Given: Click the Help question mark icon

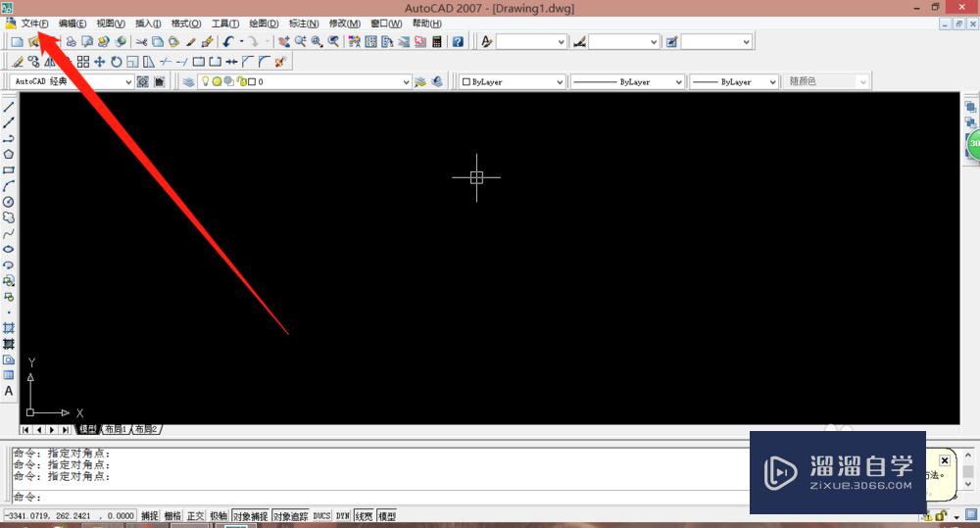Looking at the screenshot, I should point(458,42).
